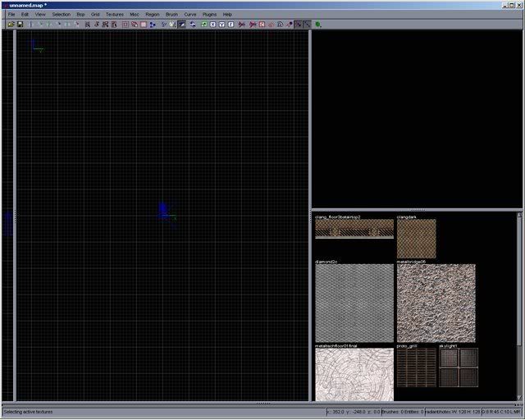Click Select Inside toolbar icon

click(114, 24)
